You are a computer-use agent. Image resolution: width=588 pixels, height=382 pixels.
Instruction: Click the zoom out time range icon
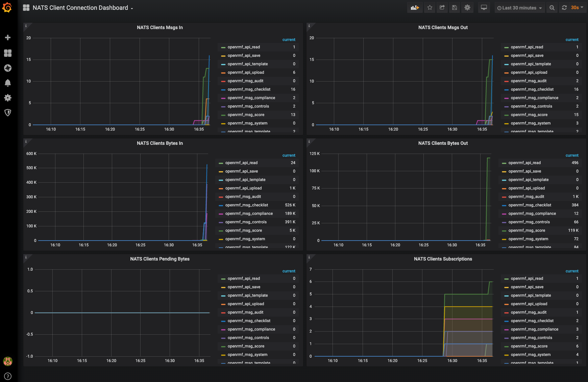[x=552, y=8]
